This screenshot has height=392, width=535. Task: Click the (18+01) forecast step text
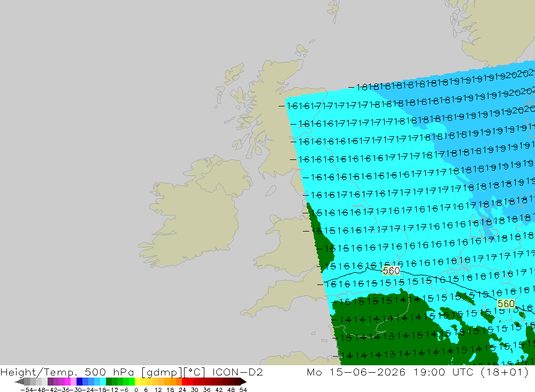click(x=505, y=372)
